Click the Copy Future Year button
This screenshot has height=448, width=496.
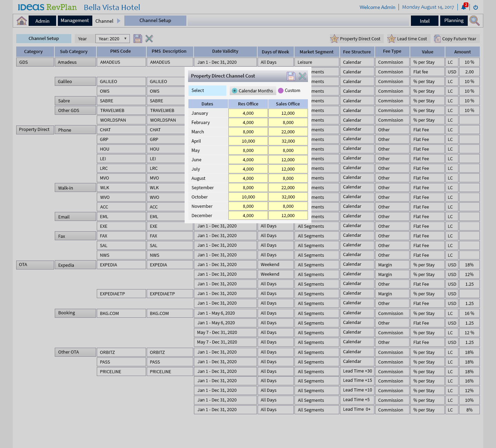[456, 39]
